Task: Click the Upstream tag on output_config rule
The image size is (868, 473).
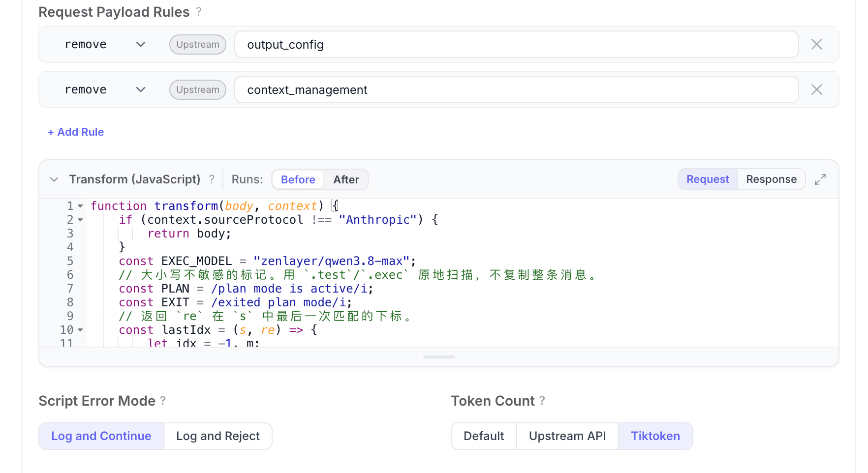Action: [198, 44]
